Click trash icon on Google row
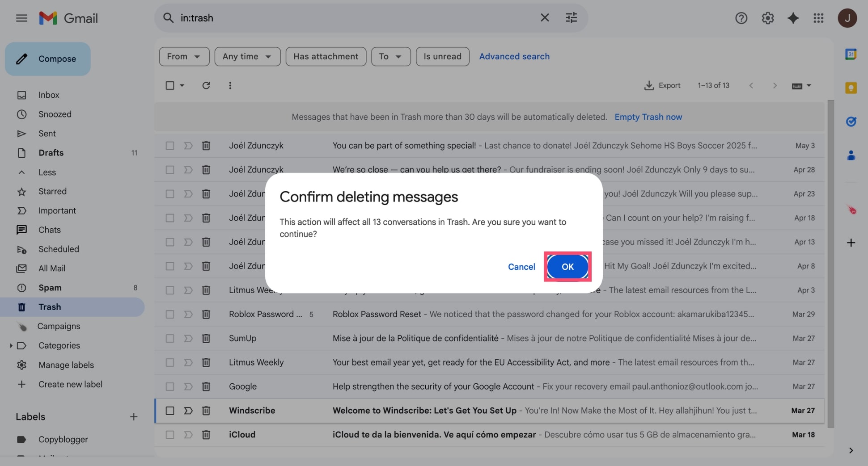The image size is (868, 466). click(206, 386)
